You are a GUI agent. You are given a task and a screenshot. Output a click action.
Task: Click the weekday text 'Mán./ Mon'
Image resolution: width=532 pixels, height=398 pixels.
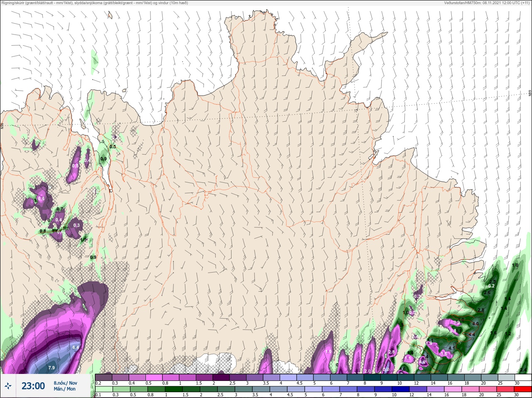click(x=64, y=389)
